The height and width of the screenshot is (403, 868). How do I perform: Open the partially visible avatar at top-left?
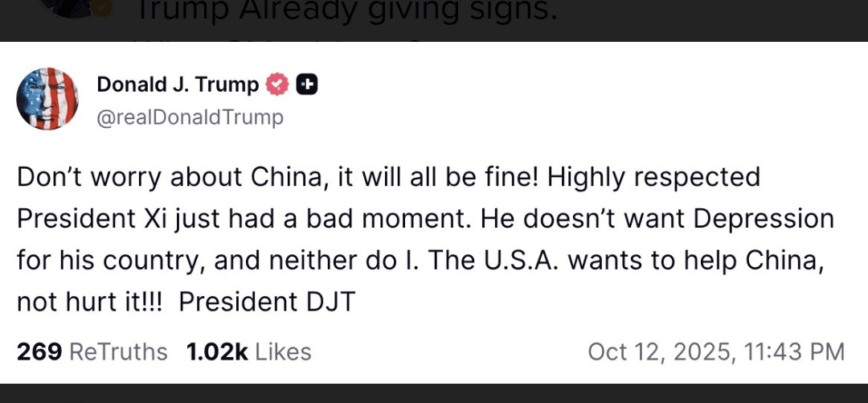(71, 6)
